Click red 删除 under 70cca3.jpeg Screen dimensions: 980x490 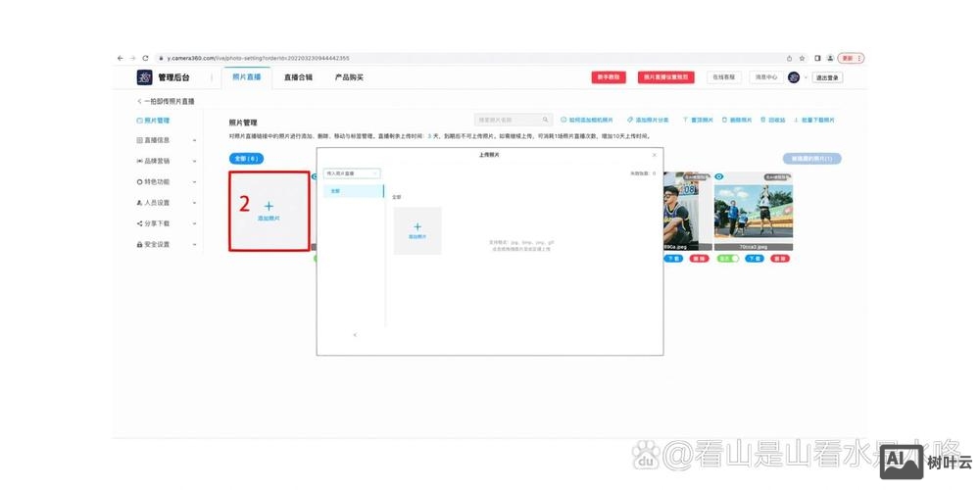(x=779, y=258)
